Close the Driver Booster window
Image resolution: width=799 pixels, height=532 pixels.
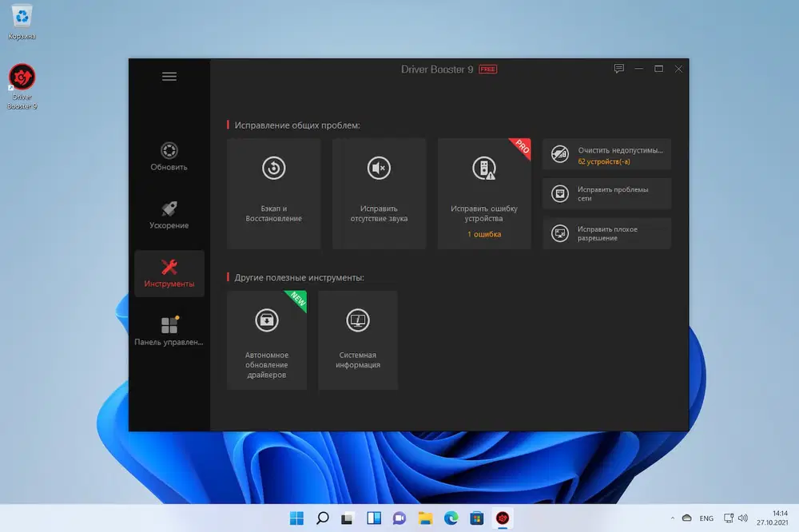[678, 68]
